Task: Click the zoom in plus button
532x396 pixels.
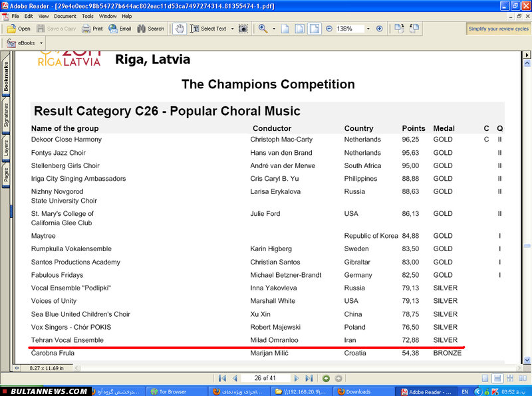Action: 379,29
